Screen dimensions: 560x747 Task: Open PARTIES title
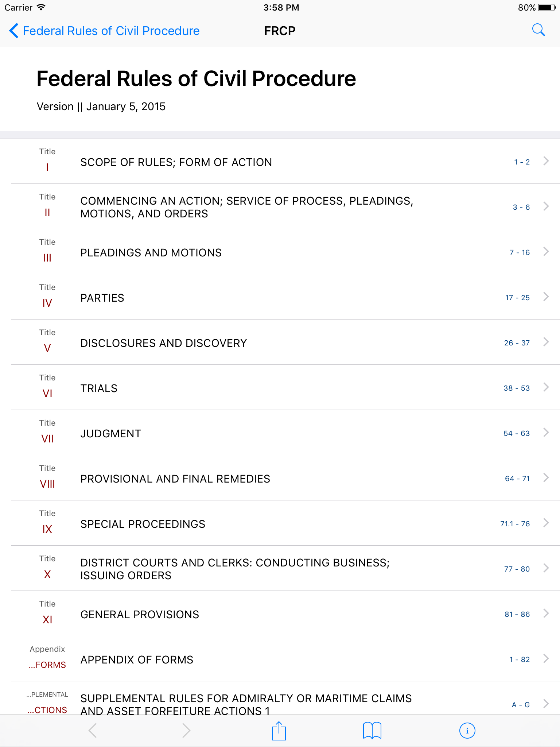click(x=102, y=298)
